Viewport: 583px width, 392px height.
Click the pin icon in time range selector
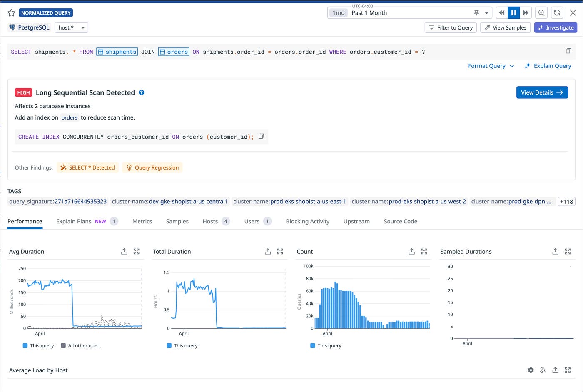click(x=476, y=13)
